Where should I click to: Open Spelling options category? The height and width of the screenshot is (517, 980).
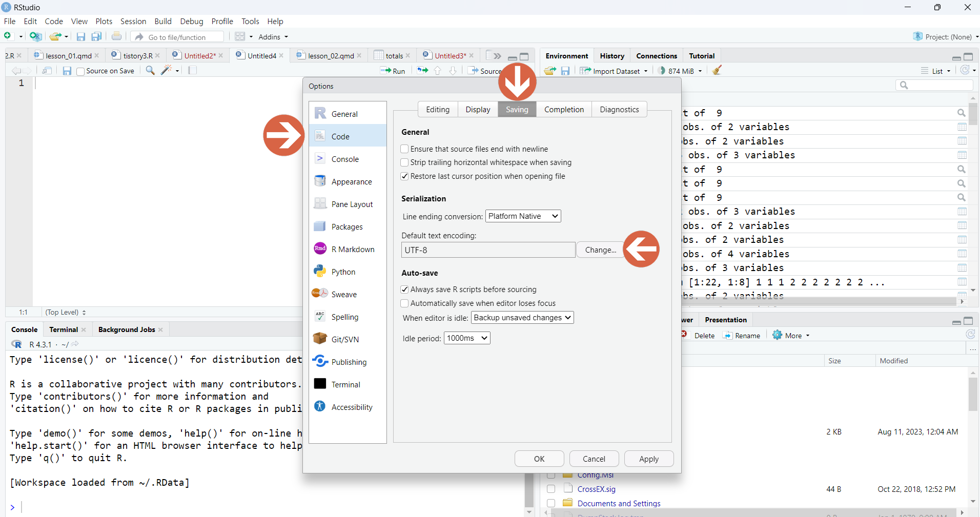click(x=348, y=317)
